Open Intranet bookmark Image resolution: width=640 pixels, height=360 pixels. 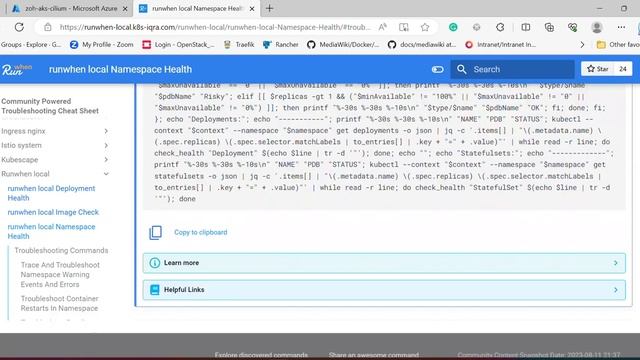coord(501,44)
